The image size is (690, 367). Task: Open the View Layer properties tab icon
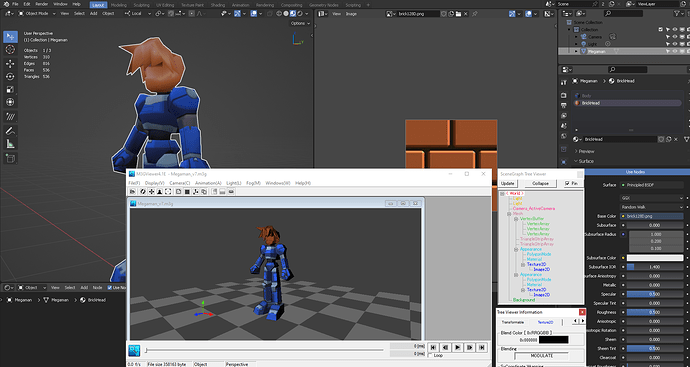point(564,116)
